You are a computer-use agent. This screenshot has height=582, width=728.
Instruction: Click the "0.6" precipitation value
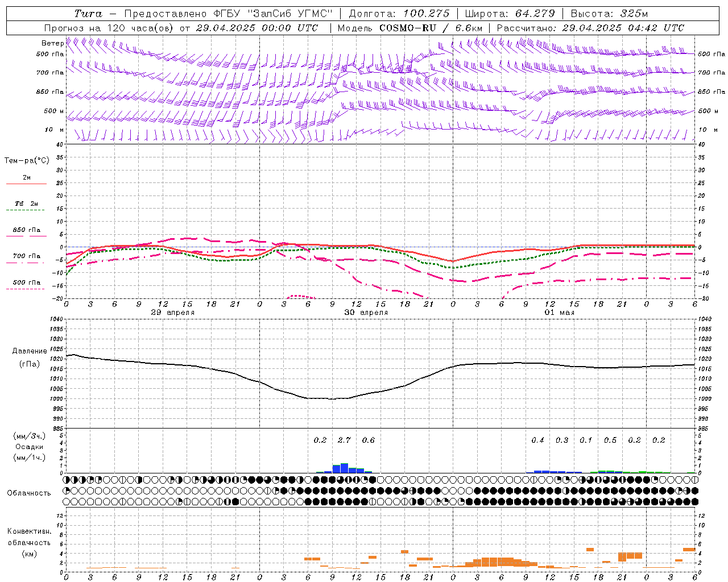[369, 440]
